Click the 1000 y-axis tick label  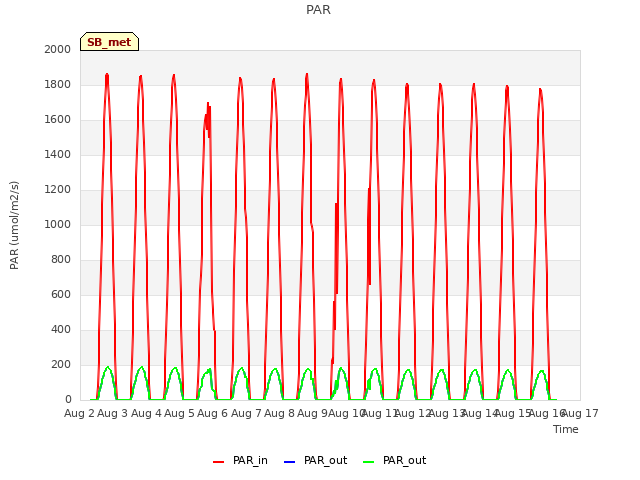pyautogui.click(x=58, y=224)
